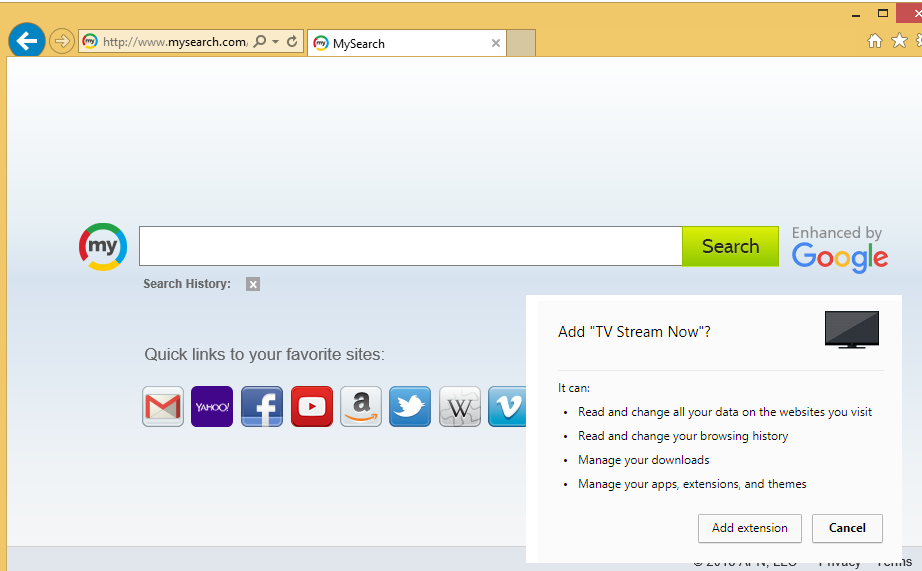Viewport: 922px width, 571px height.
Task: Open the Gmail quick link icon
Action: coord(163,407)
